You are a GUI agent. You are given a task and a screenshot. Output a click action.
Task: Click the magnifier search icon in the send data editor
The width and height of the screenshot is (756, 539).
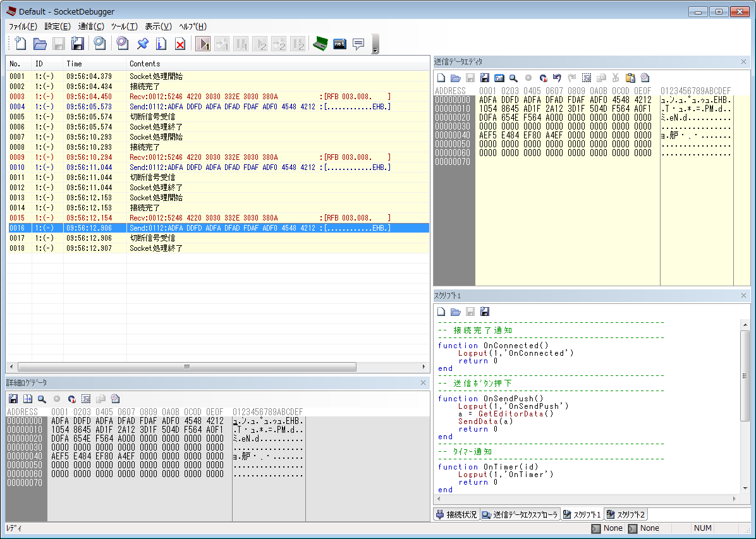(513, 78)
